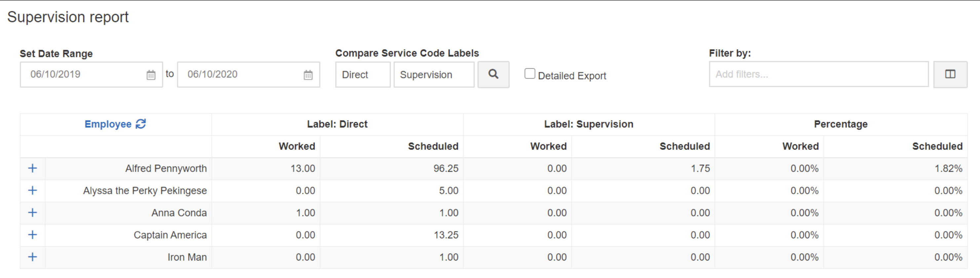980x278 pixels.
Task: Click the refresh icon beside Employee
Action: coord(141,124)
